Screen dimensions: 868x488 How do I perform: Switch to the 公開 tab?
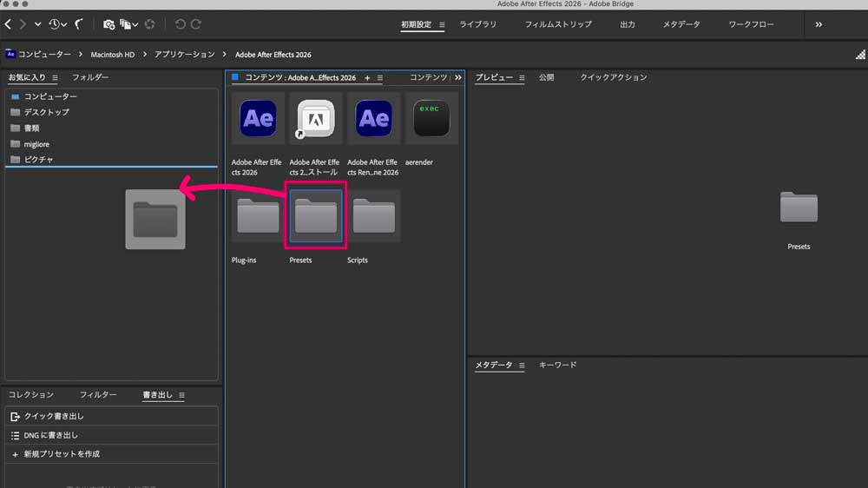tap(546, 77)
